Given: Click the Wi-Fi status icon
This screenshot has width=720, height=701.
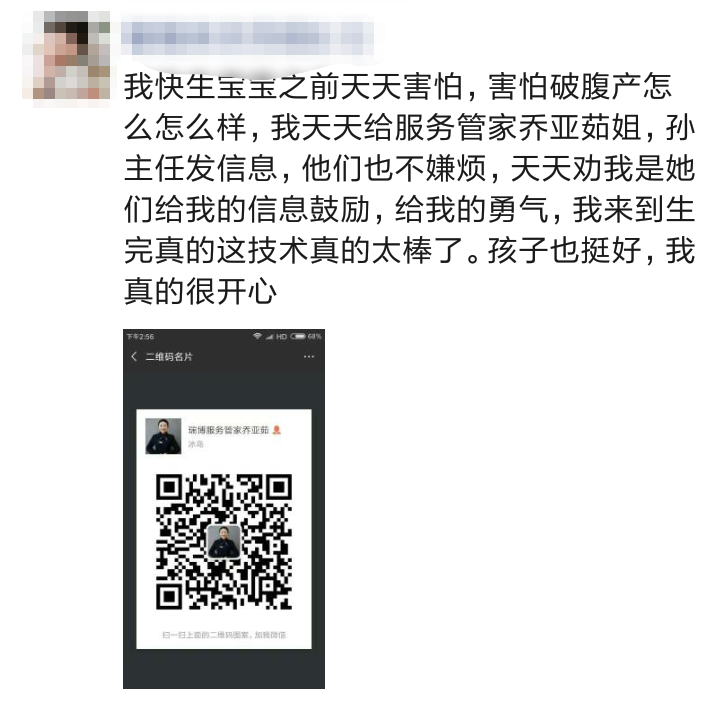Looking at the screenshot, I should coord(257,336).
